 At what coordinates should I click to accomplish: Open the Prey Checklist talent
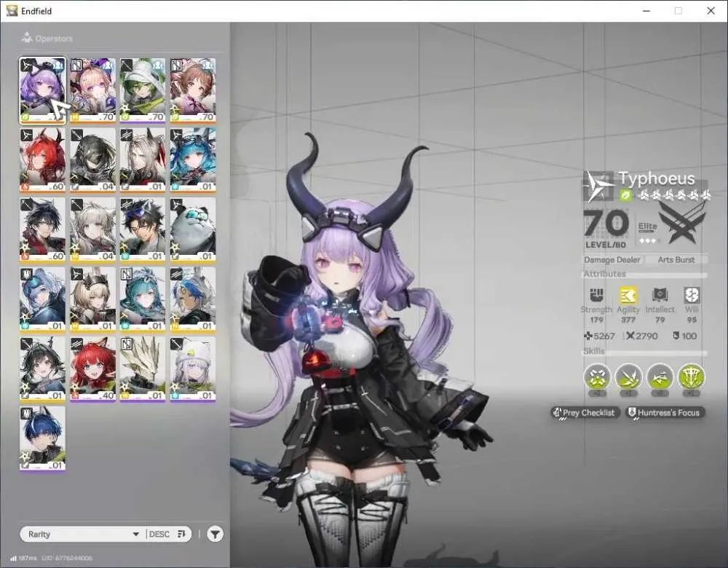click(585, 412)
